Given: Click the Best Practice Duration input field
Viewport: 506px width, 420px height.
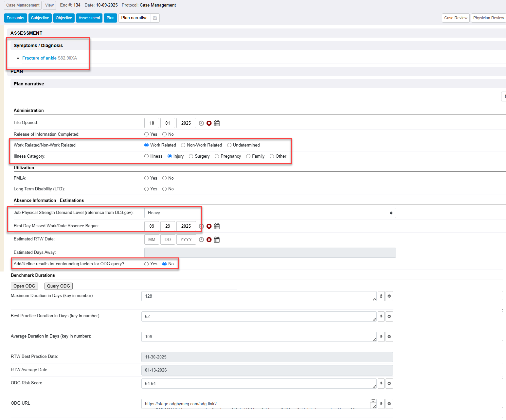Looking at the screenshot, I should tap(259, 317).
